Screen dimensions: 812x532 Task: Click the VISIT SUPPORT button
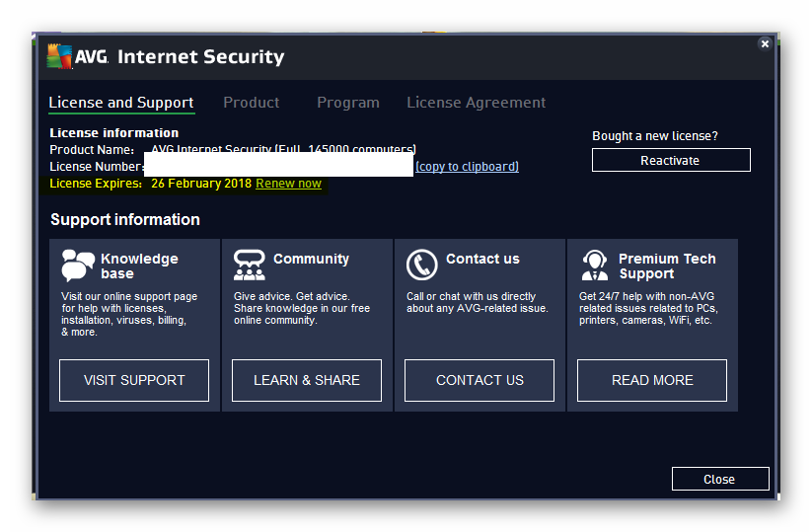pos(134,380)
